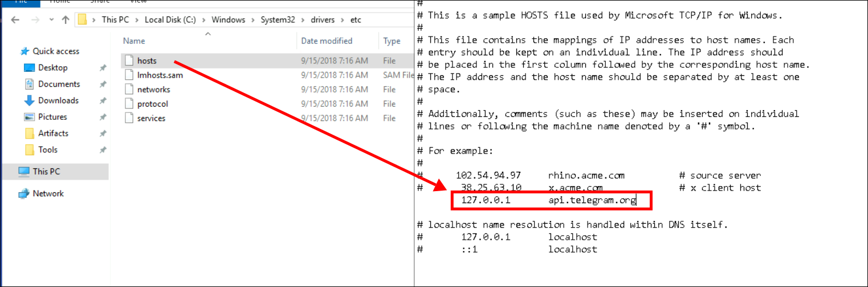Select the This PC monitor icon
This screenshot has height=287, width=868.
[x=24, y=172]
